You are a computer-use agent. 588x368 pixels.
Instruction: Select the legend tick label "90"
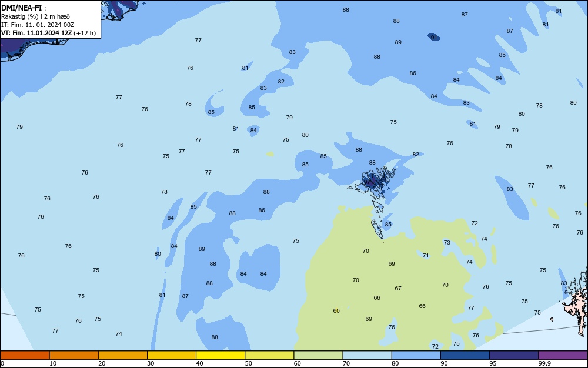click(x=444, y=363)
